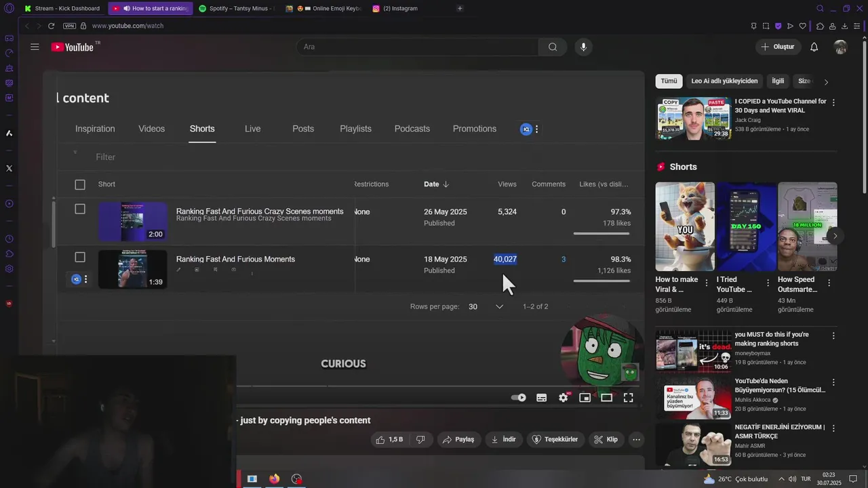Open options for moneyboymax ranking shorts video
Image resolution: width=868 pixels, height=488 pixels.
tap(833, 335)
